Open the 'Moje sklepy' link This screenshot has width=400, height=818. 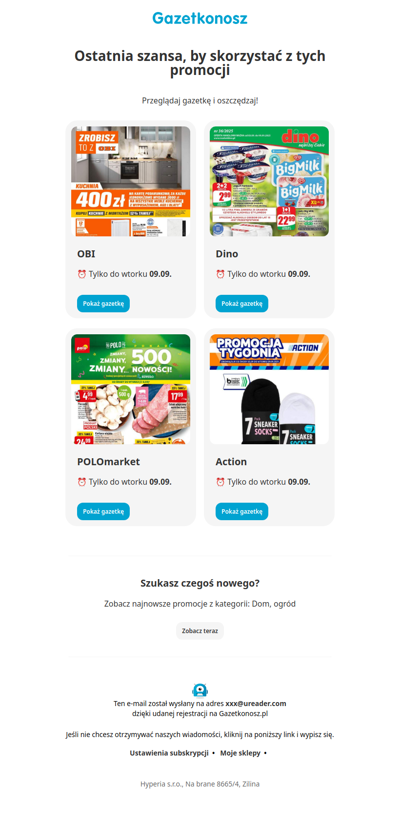point(240,753)
